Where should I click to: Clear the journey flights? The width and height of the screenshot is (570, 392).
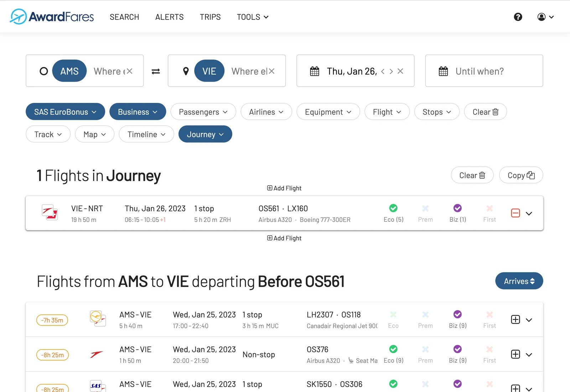(472, 175)
